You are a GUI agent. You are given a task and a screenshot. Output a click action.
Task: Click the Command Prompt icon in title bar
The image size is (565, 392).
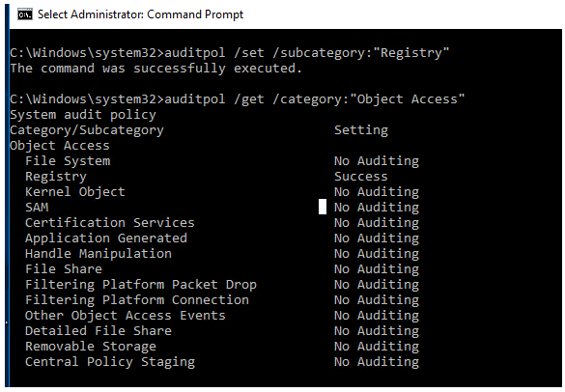pyautogui.click(x=25, y=14)
